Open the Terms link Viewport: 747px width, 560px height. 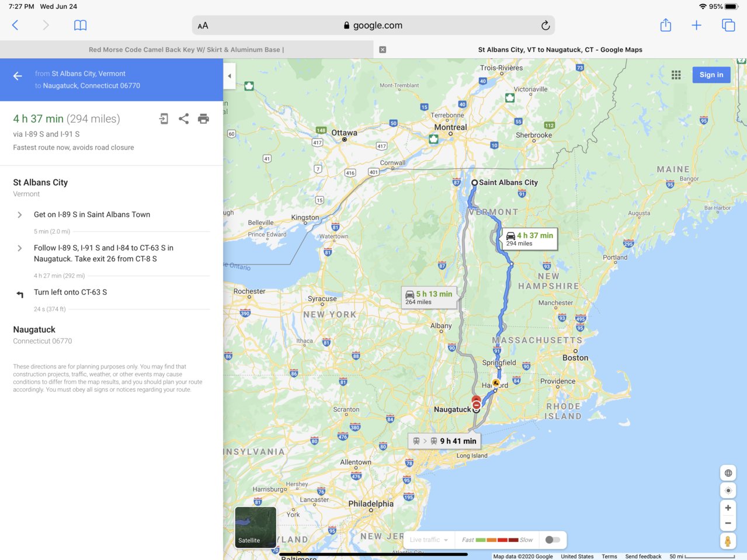point(609,556)
